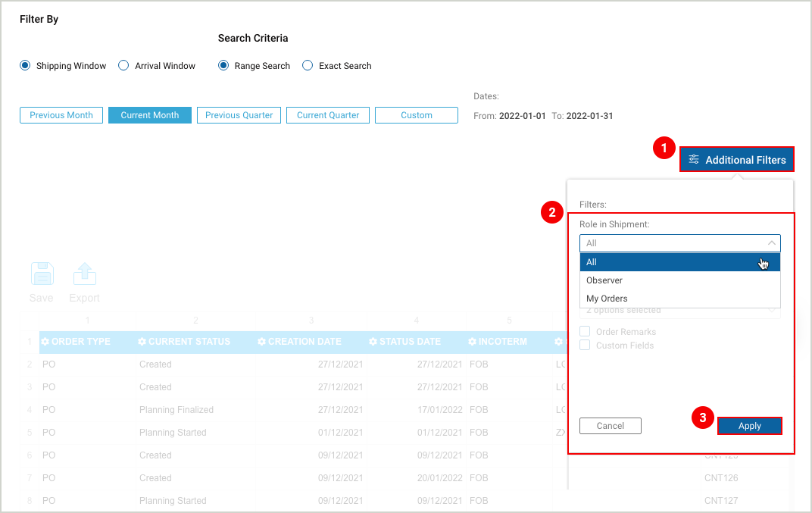This screenshot has height=513, width=812.
Task: Open the STATUS DATE column gear settings
Action: point(373,342)
